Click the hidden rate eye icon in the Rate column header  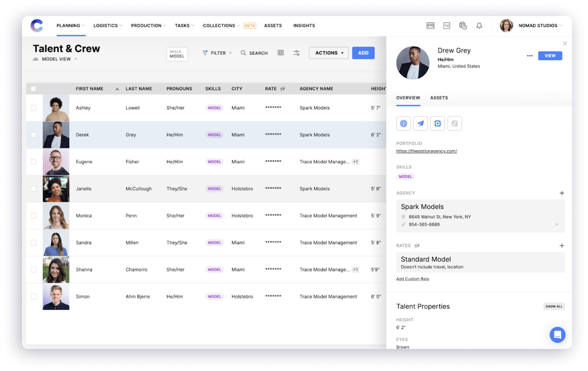[x=283, y=89]
